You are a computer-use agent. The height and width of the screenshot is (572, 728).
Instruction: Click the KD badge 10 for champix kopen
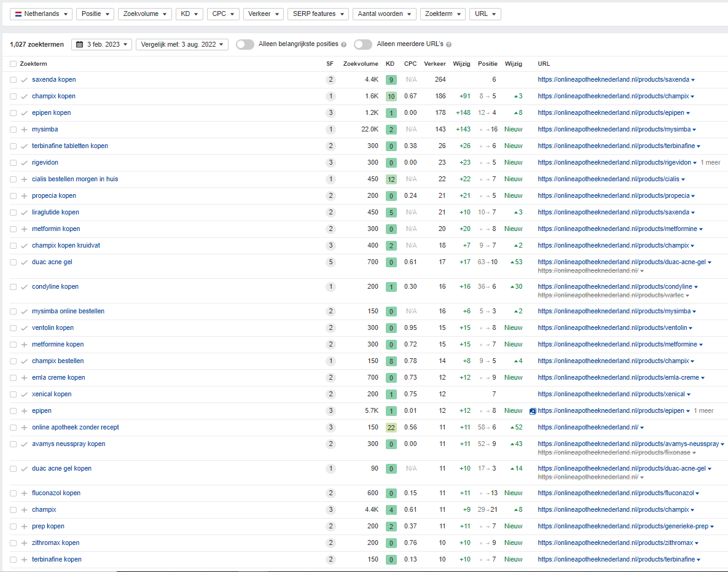pos(391,96)
